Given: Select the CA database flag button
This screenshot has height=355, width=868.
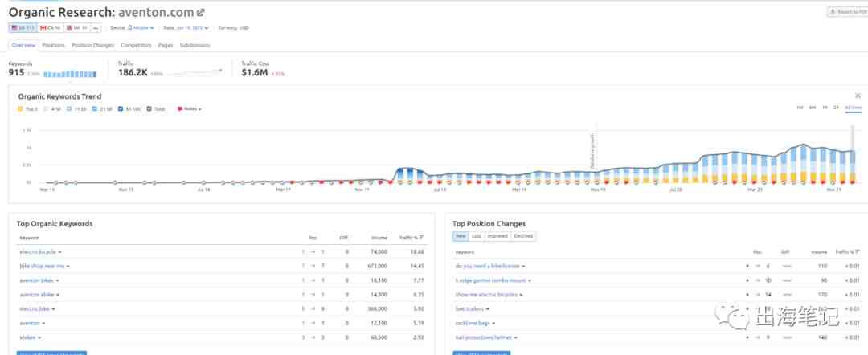Looking at the screenshot, I should coord(51,27).
